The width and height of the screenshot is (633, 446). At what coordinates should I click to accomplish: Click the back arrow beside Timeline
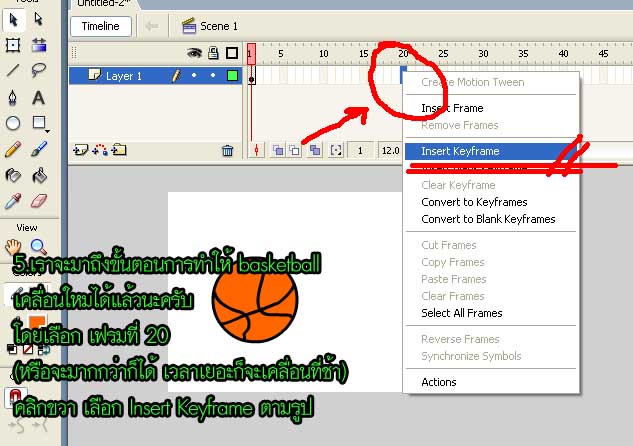[152, 26]
